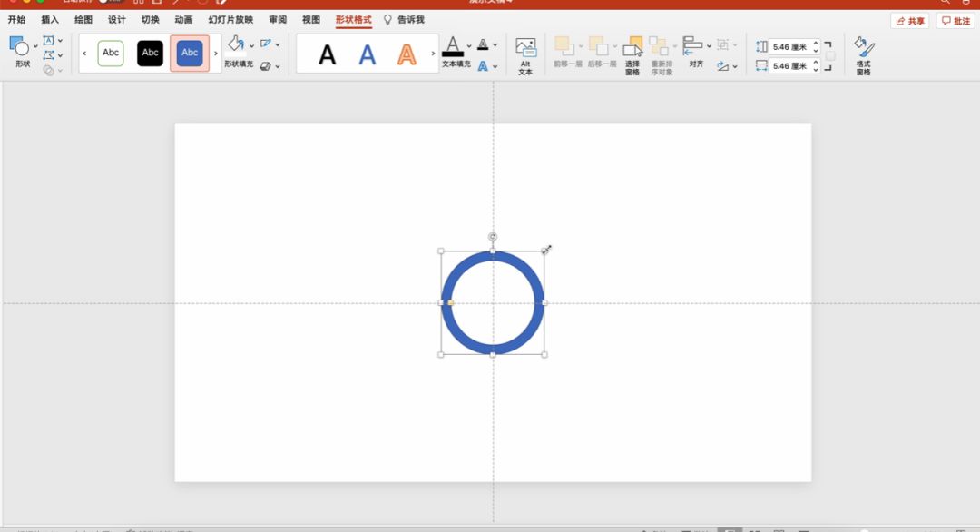Apply the blue A WordArt style
Screen dimensions: 980x532
pos(367,55)
